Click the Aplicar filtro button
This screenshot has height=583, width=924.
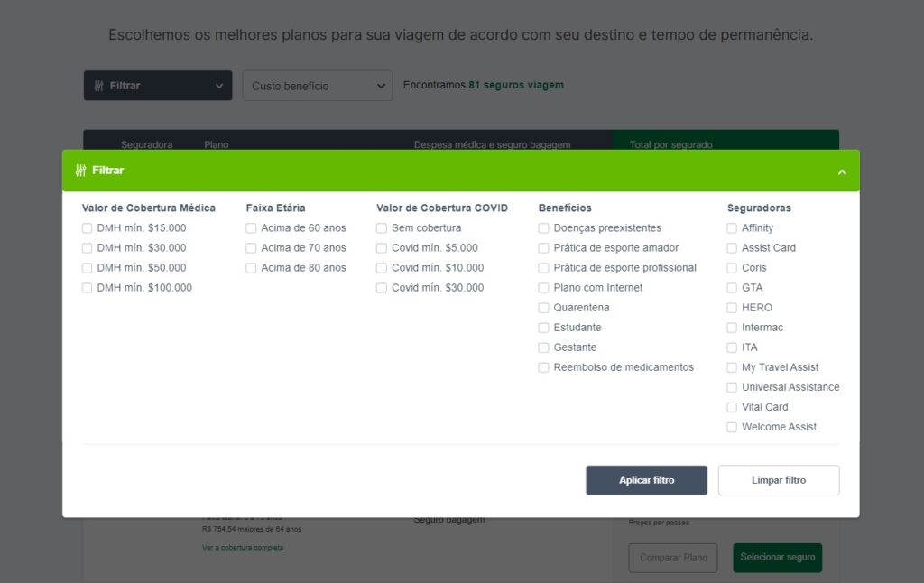646,479
